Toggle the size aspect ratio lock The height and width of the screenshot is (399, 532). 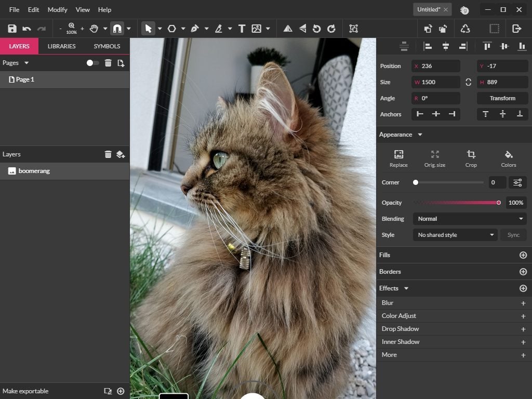tap(468, 82)
